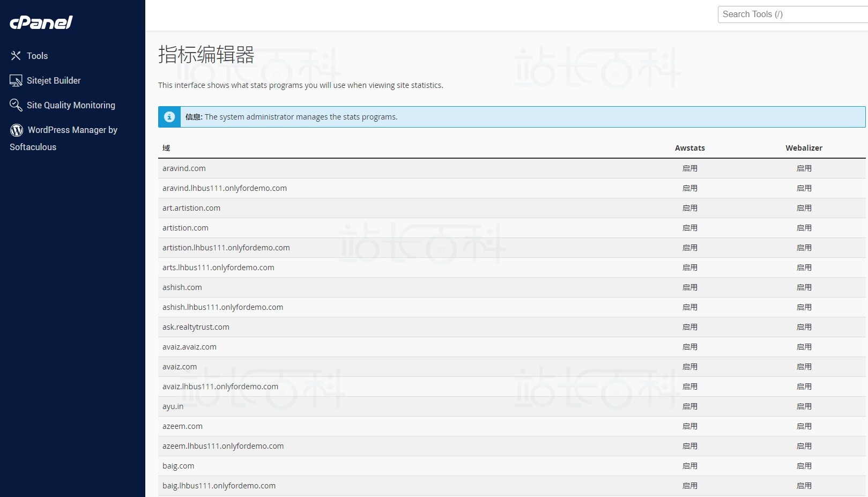Open WordPress Manager by Softaculous

(64, 138)
